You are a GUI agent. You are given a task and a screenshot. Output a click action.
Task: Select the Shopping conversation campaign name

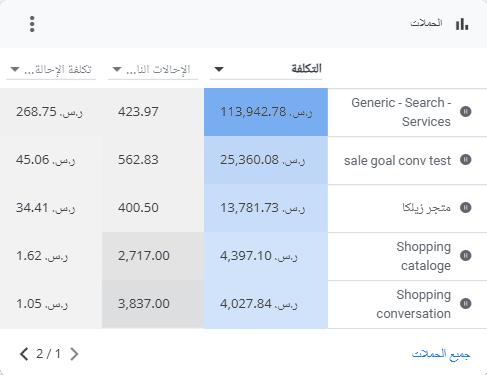coord(413,304)
